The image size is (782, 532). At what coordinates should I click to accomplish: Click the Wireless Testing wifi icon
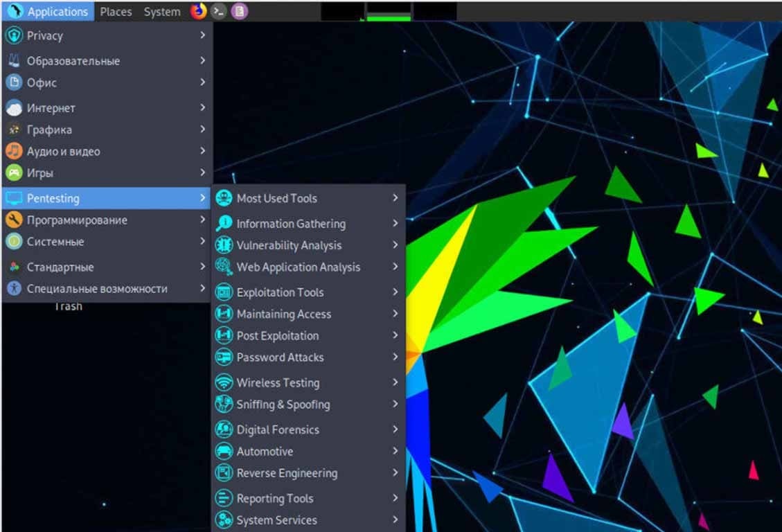(x=224, y=382)
